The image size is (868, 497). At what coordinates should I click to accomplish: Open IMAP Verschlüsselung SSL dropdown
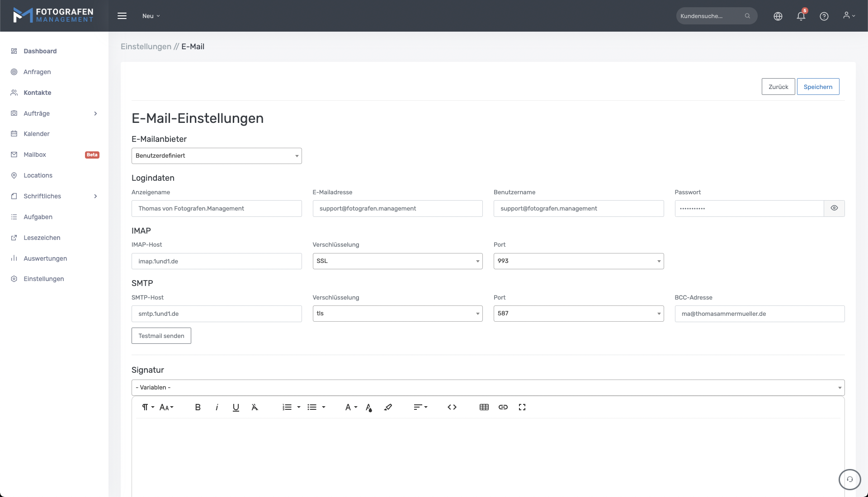pos(397,261)
